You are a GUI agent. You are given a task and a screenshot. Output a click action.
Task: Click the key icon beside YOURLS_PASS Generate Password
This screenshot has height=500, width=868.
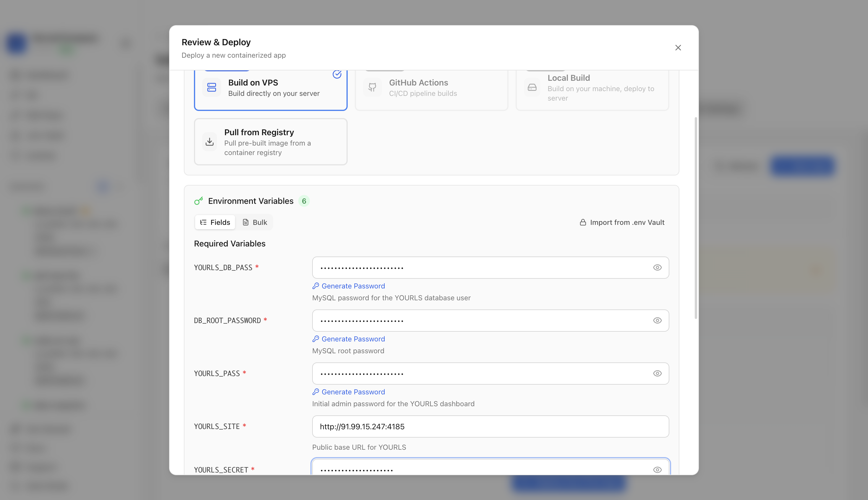pos(316,392)
